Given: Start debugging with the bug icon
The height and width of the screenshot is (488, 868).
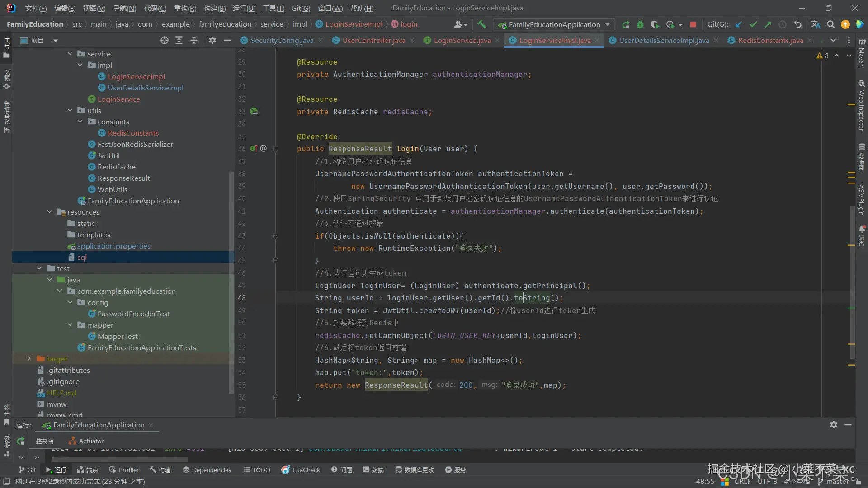Looking at the screenshot, I should [640, 24].
